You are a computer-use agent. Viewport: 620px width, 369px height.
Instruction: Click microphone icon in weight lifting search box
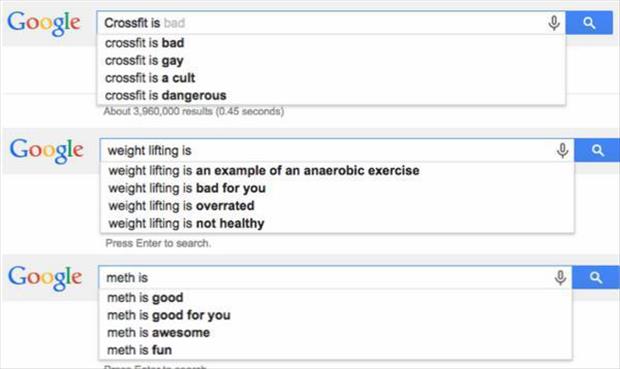point(562,150)
